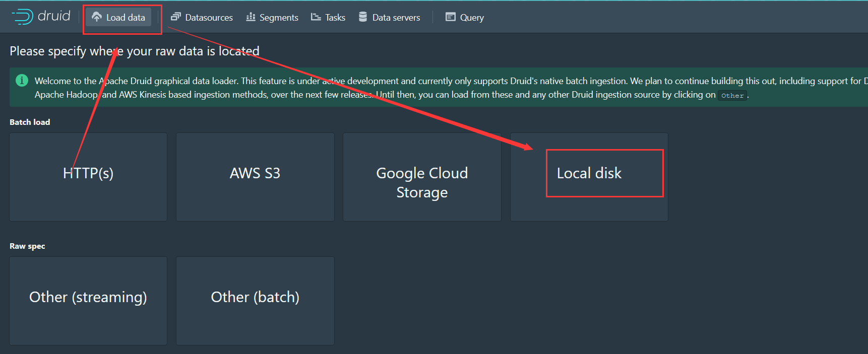
Task: Click the 'Batch load' section heading
Action: [30, 122]
